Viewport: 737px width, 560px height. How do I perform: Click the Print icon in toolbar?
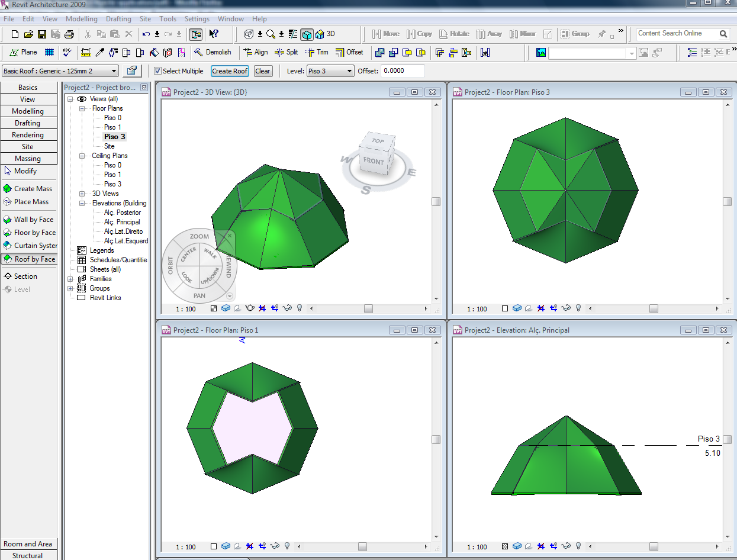tap(69, 34)
